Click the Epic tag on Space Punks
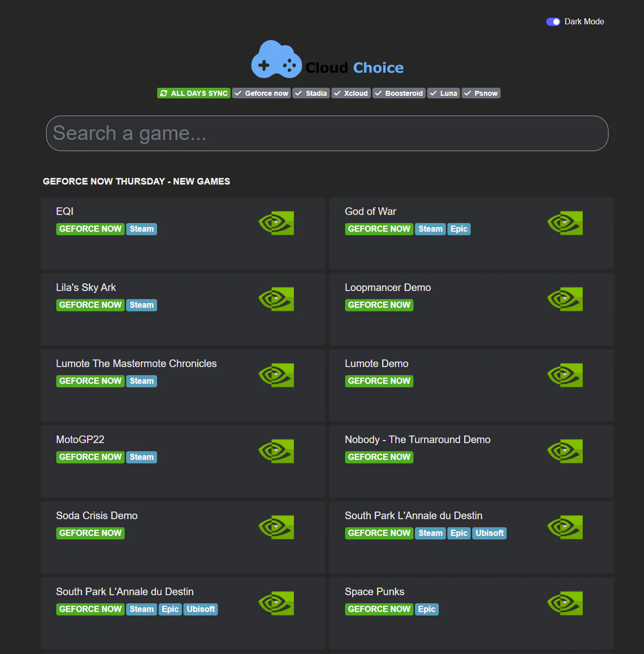The width and height of the screenshot is (644, 654). (427, 609)
